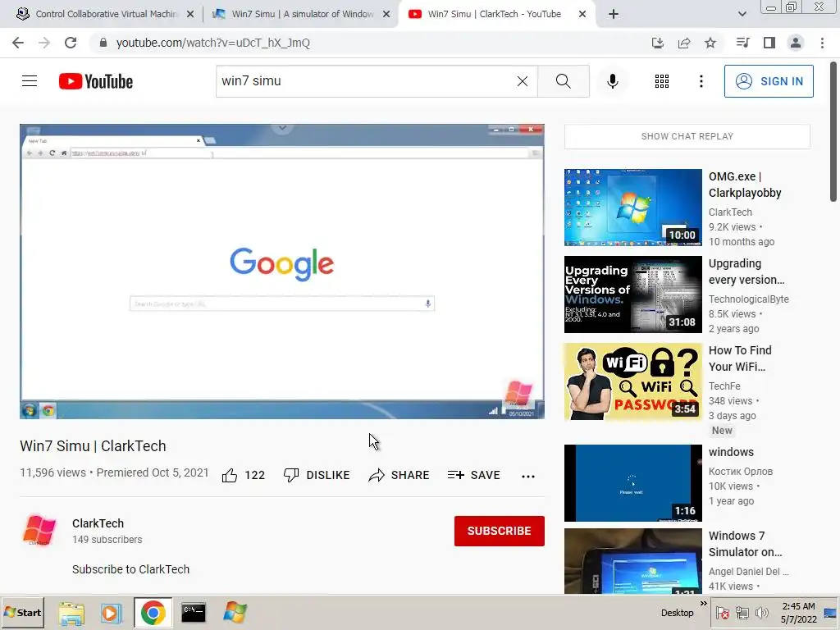Screen dimensions: 840x630
Task: Clear the search box with X
Action: pyautogui.click(x=523, y=81)
